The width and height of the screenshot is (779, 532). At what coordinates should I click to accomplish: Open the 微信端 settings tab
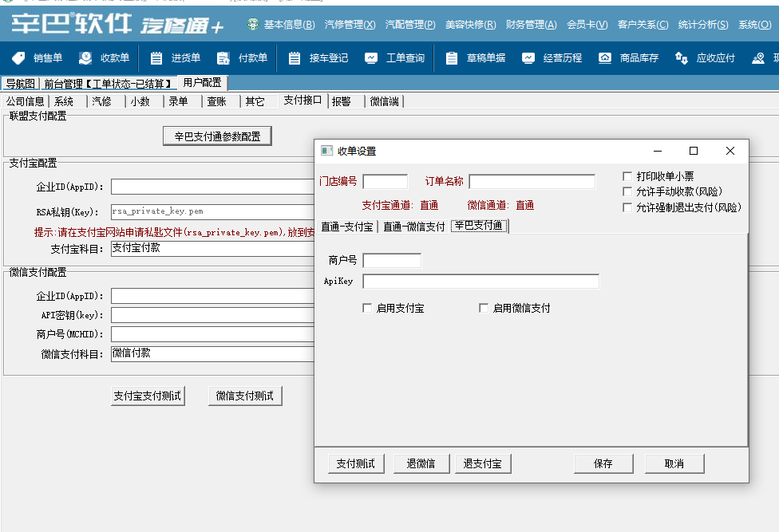385,101
